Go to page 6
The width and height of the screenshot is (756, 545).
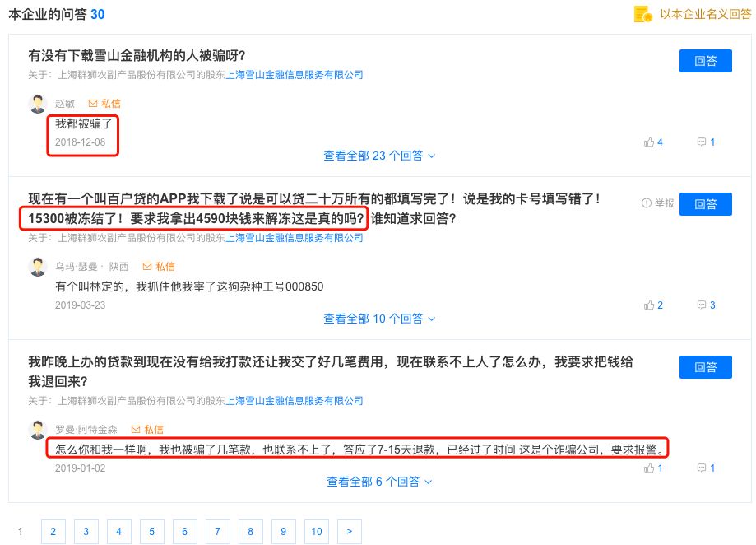coord(184,532)
